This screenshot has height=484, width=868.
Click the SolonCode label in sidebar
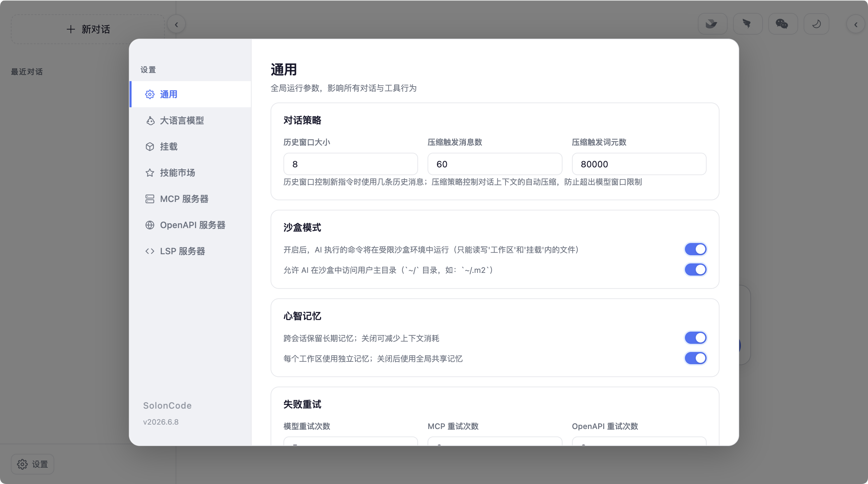click(167, 406)
